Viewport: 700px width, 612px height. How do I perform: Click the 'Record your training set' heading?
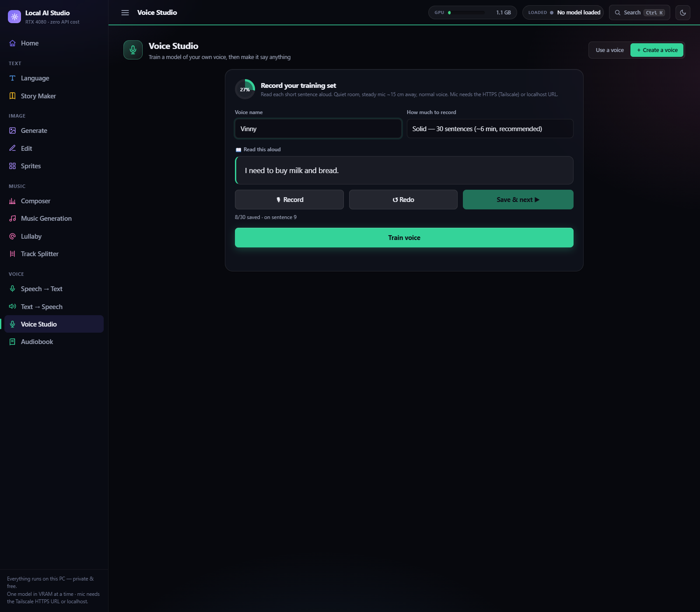coord(298,86)
